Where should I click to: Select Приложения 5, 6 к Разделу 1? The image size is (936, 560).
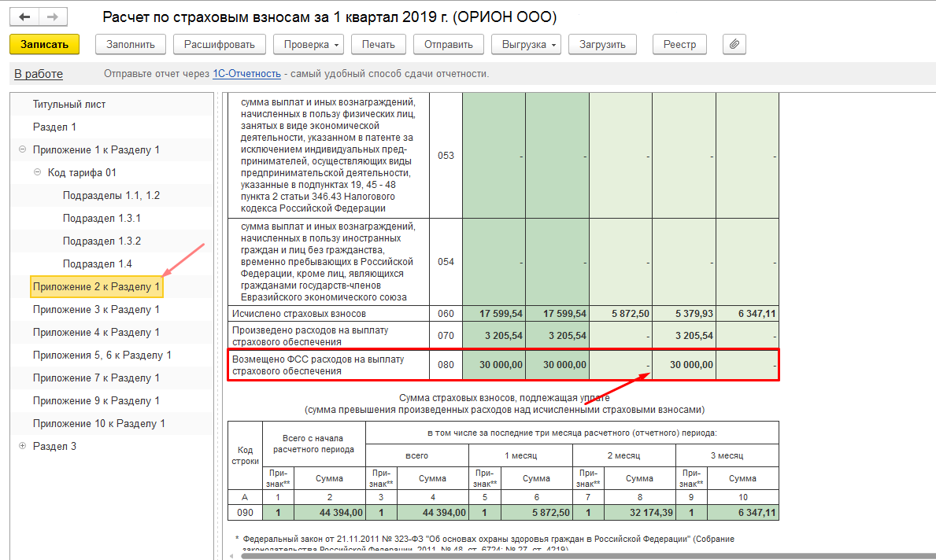pyautogui.click(x=102, y=355)
